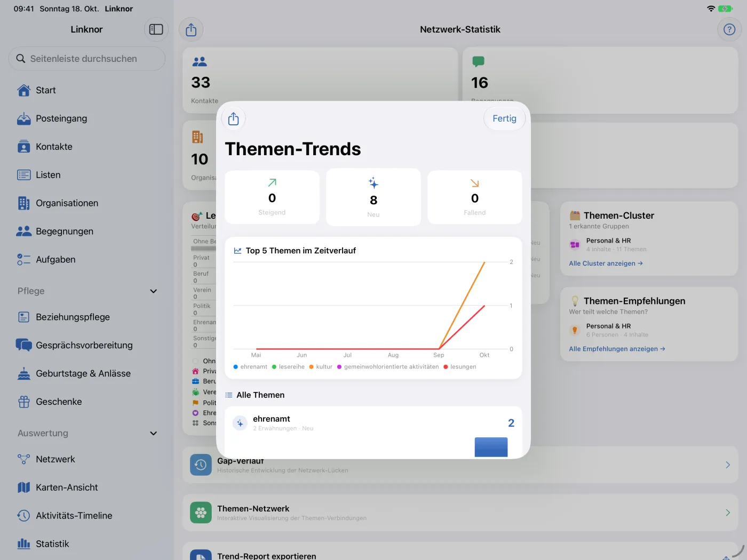
Task: Tap the gemeinwohlorientierte aktivitäten legend entry
Action: tap(388, 367)
